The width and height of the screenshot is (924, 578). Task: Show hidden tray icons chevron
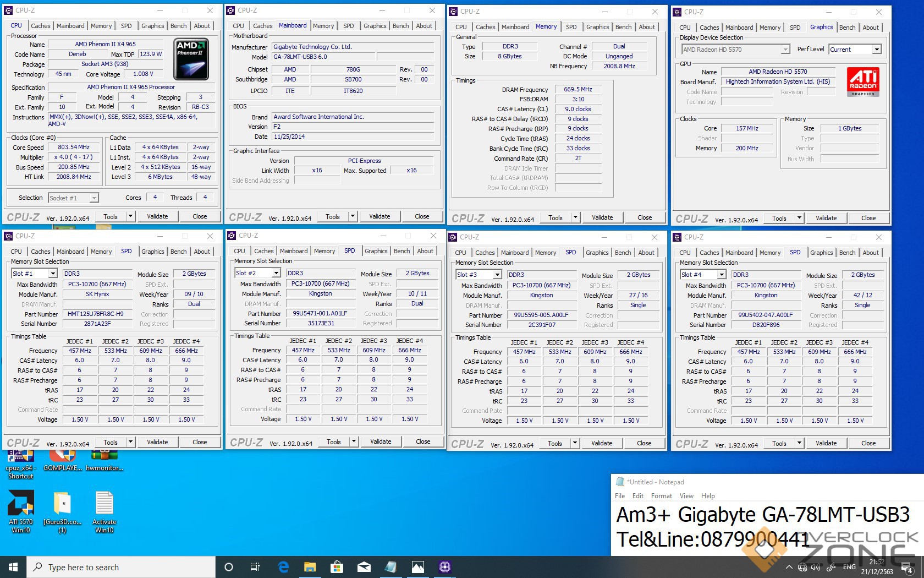(789, 567)
